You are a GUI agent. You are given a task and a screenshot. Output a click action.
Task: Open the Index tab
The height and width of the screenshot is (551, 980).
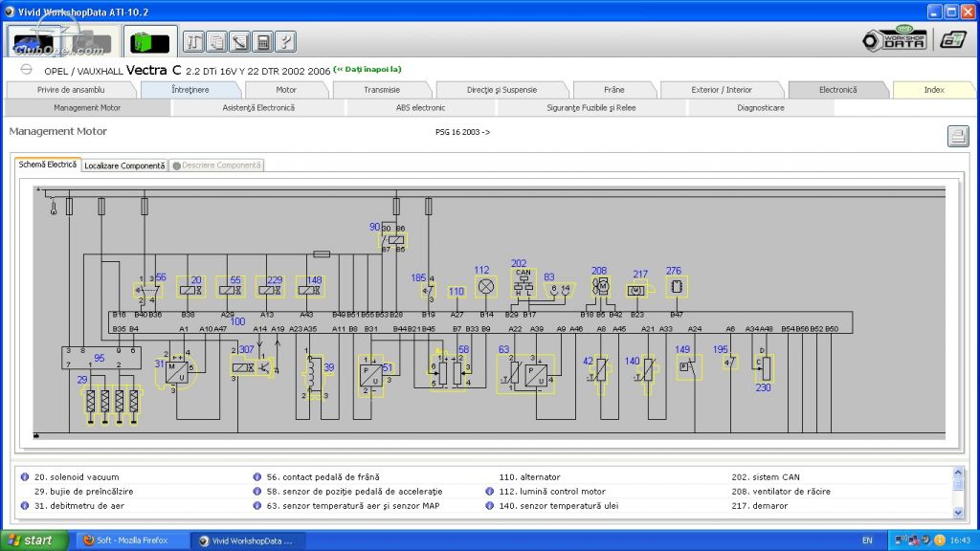click(934, 90)
